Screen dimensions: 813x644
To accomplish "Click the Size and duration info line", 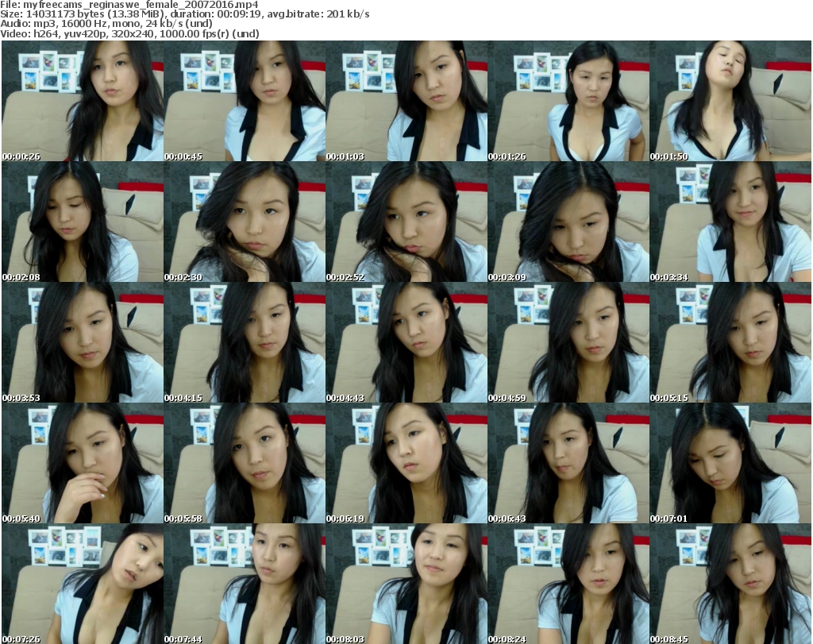I will coord(185,14).
